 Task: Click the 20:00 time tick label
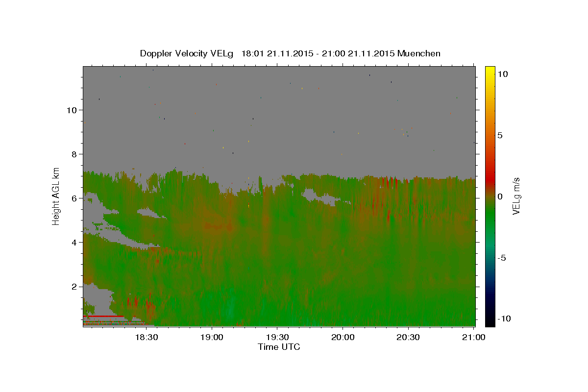(x=343, y=338)
